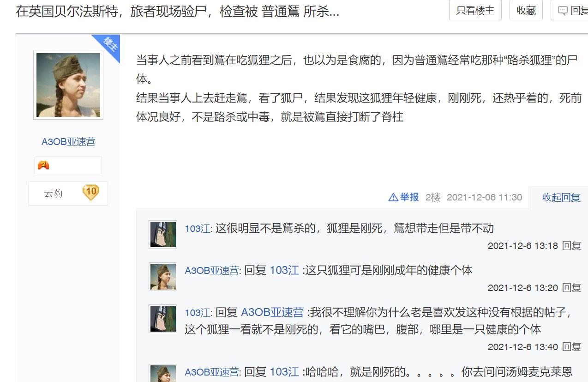The height and width of the screenshot is (382, 588).
Task: Click the speech bubble icon in top reply button
Action: pyautogui.click(x=563, y=11)
